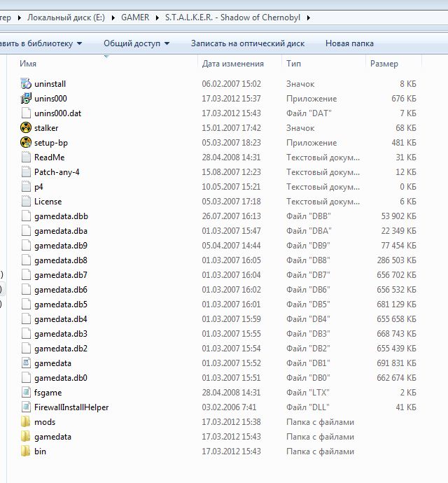Click the size value '481 КБ'
Image resolution: width=448 pixels, height=483 pixels.
[404, 143]
